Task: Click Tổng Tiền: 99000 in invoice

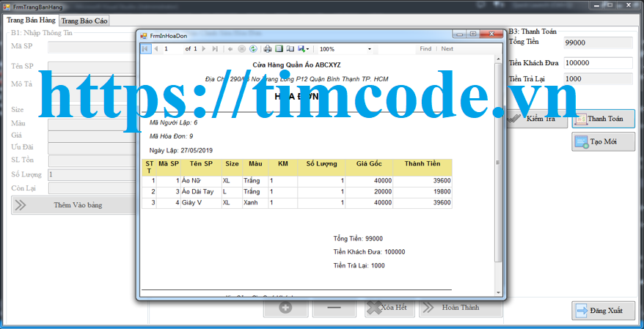Action: tap(358, 238)
